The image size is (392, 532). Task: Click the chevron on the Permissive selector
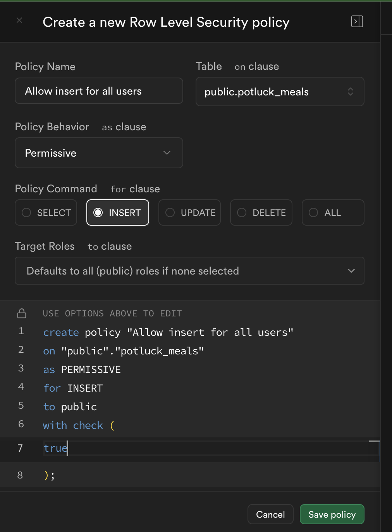167,153
